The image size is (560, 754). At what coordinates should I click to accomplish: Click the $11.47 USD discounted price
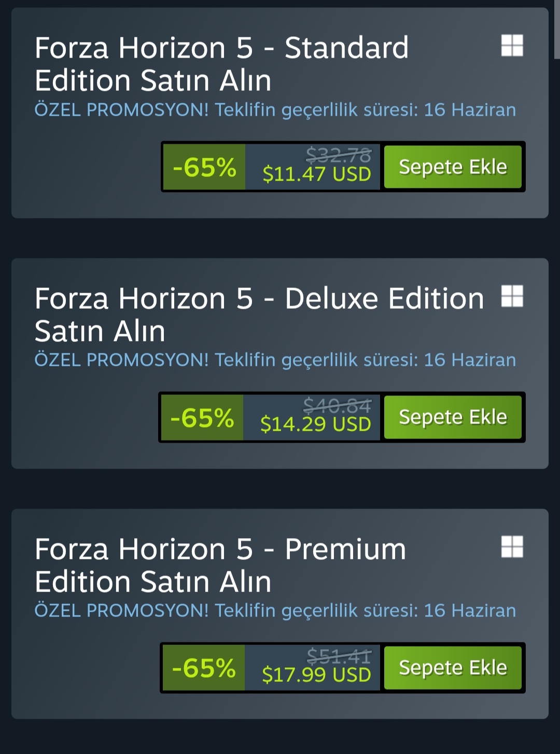pos(317,174)
